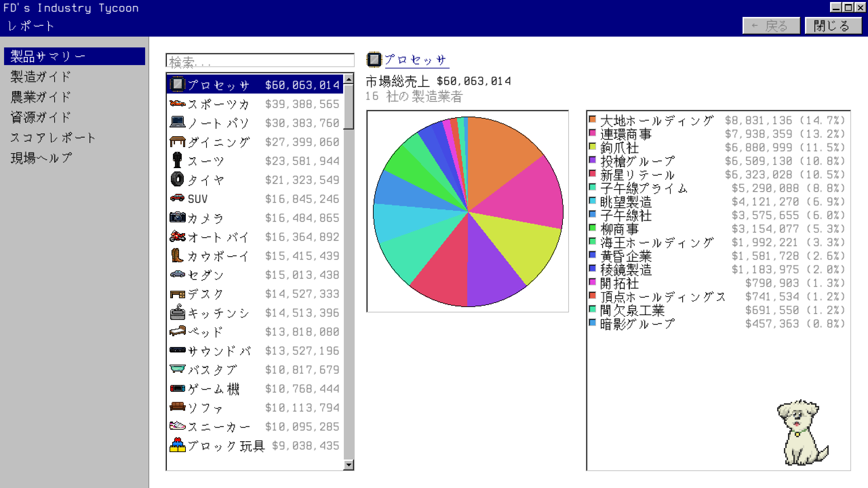Viewport: 868px width, 488px height.
Task: Click the dog mascot
Action: point(803,433)
